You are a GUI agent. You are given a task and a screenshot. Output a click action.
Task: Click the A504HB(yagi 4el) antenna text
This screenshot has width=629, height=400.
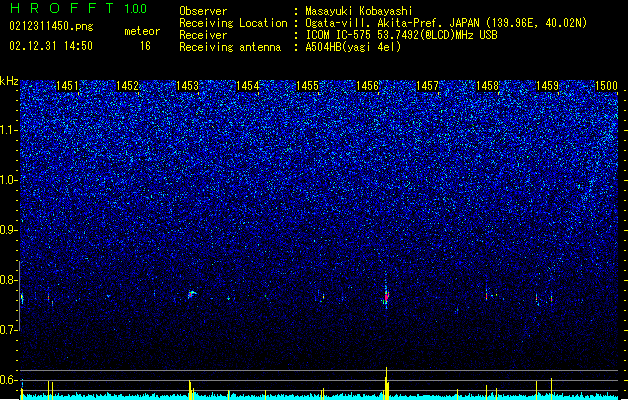pyautogui.click(x=353, y=47)
